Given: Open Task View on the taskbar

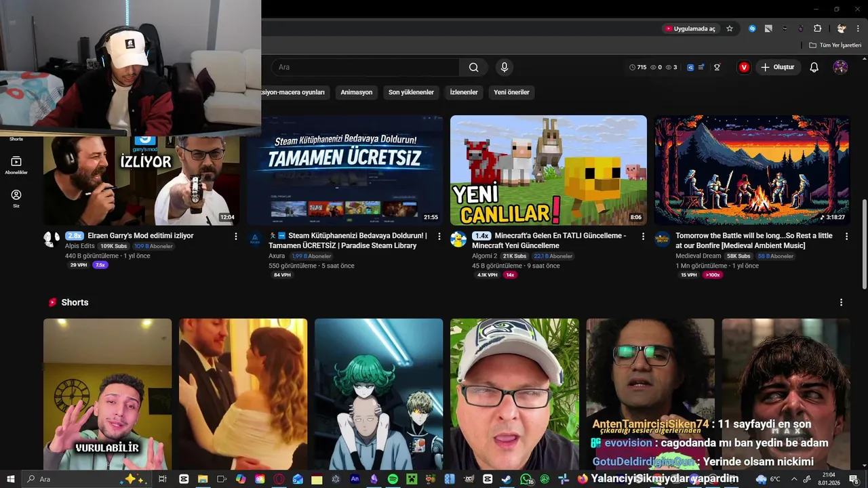Looking at the screenshot, I should [x=162, y=479].
